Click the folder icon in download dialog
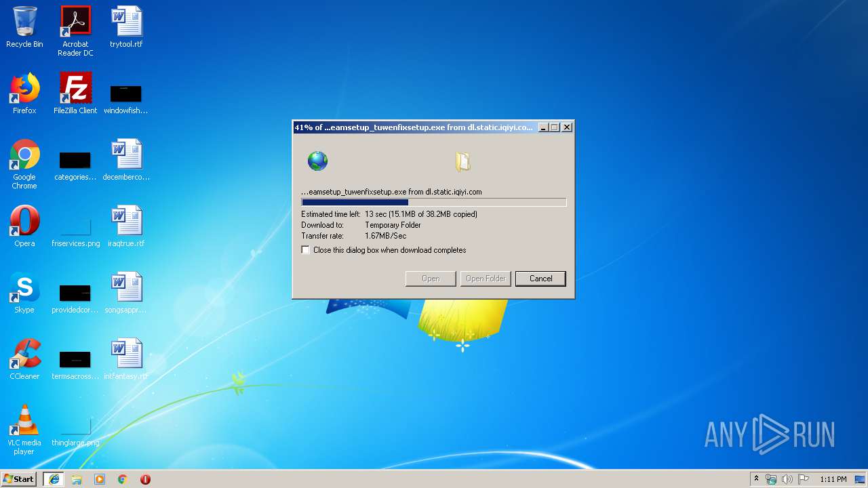This screenshot has height=488, width=868. pos(462,161)
